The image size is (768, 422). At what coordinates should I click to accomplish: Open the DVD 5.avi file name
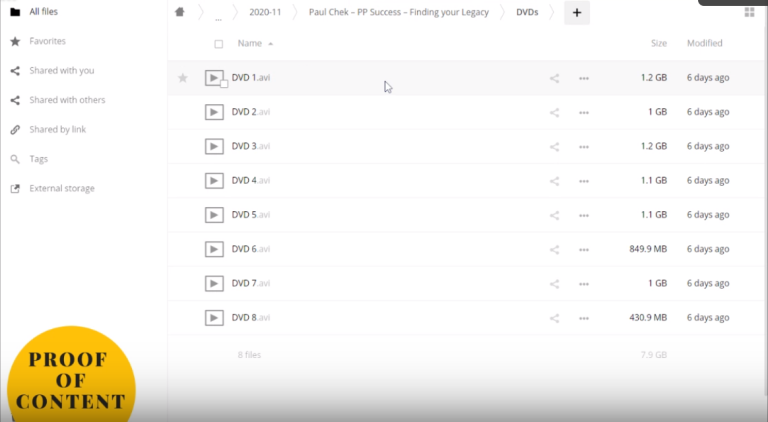point(251,214)
